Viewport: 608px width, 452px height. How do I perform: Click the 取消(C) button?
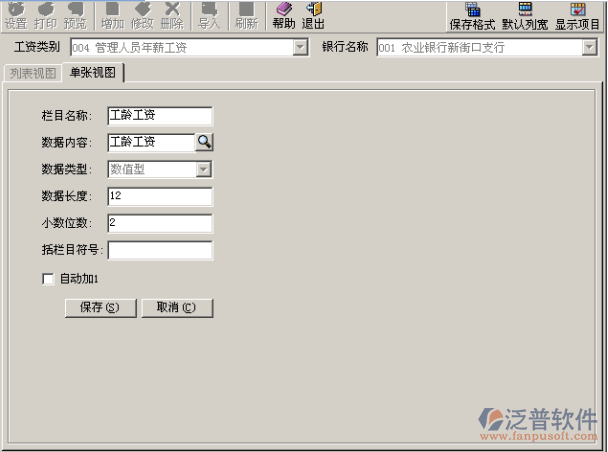pos(177,308)
